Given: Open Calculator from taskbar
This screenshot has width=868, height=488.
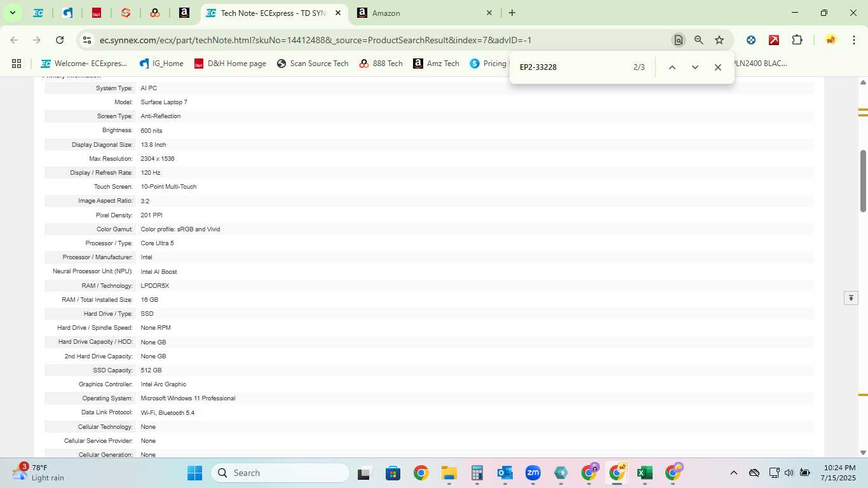Looking at the screenshot, I should (x=477, y=473).
